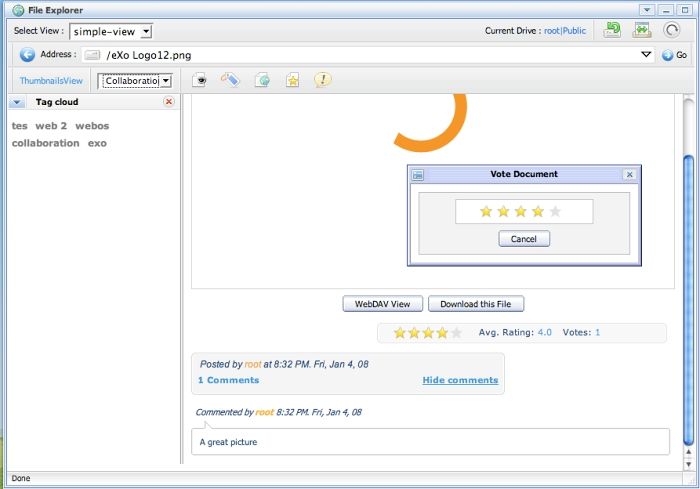Collapse the Tag cloud section arrow
The image size is (700, 489).
(17, 102)
